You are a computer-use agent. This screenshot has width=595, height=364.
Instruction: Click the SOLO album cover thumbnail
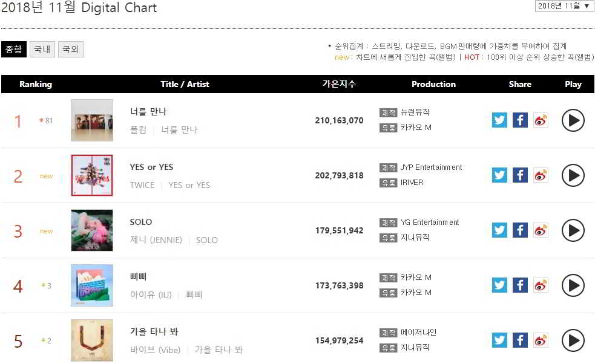pyautogui.click(x=92, y=230)
